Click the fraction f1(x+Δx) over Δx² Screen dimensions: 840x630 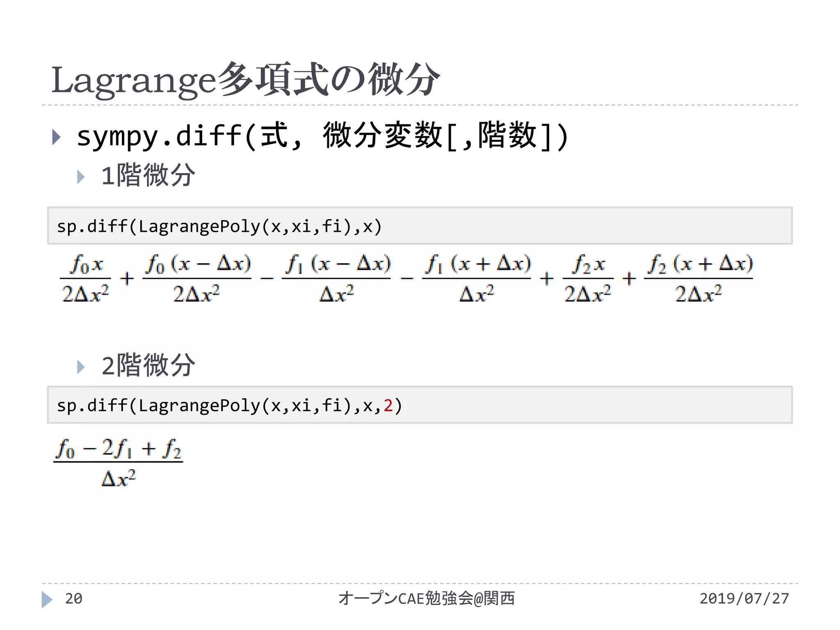pos(476,278)
